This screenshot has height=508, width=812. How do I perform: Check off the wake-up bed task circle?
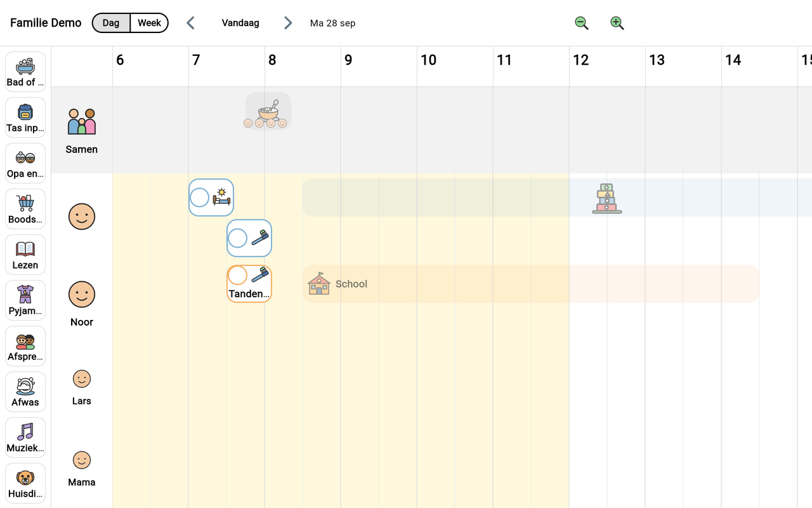click(x=200, y=197)
